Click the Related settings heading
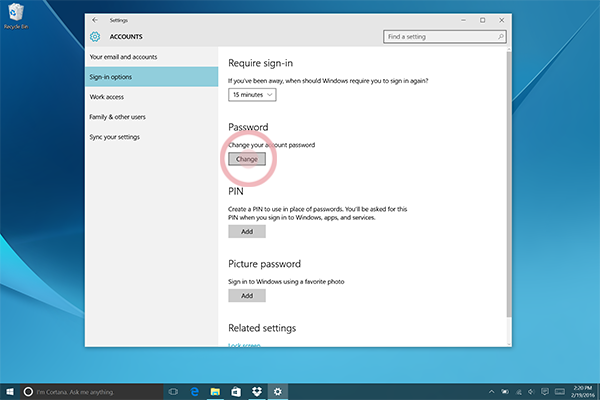The image size is (600, 400). tap(262, 328)
